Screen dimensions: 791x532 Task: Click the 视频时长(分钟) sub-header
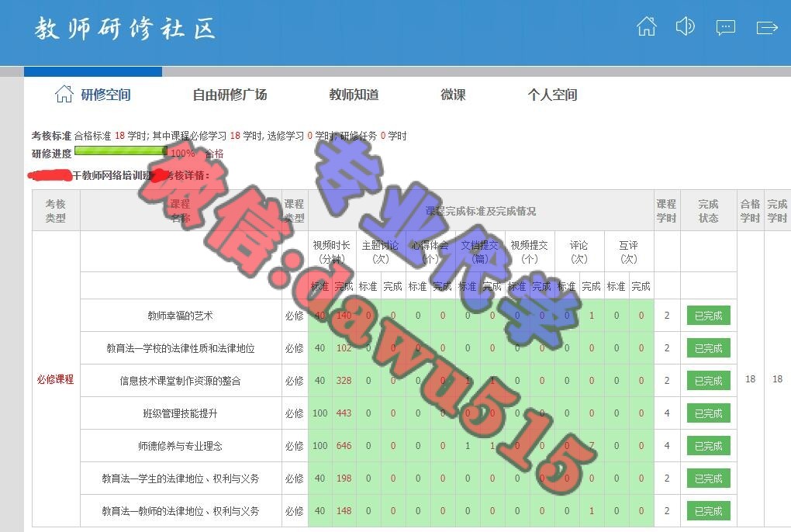pyautogui.click(x=331, y=251)
